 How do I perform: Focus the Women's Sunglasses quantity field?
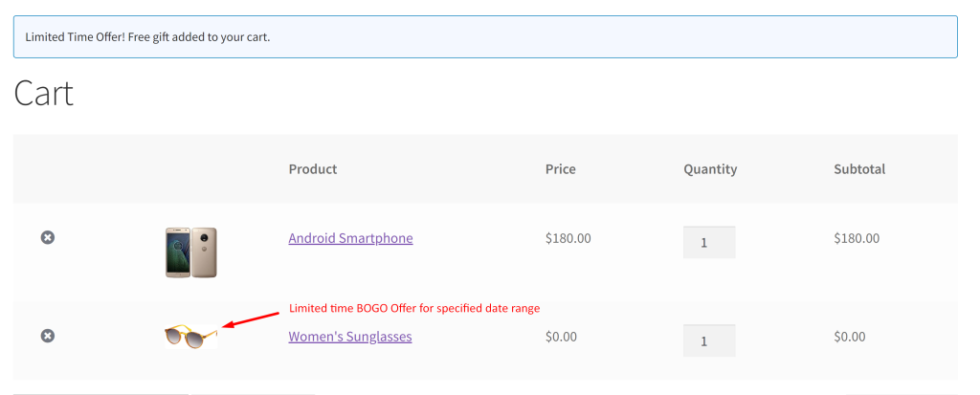(709, 340)
